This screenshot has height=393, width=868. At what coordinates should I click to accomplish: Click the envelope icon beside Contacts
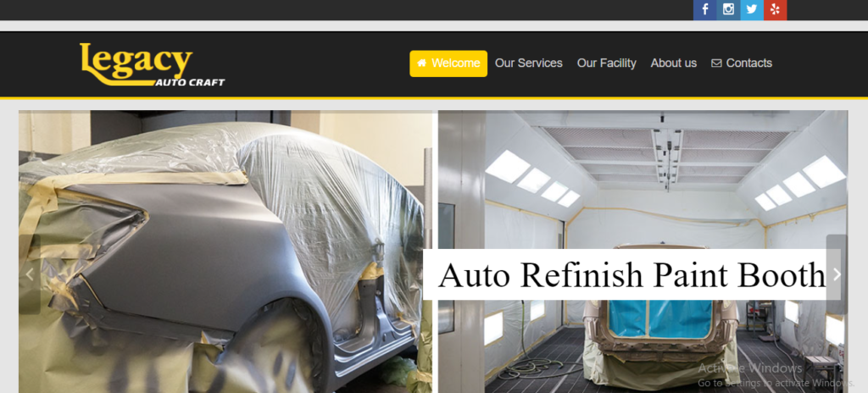(x=716, y=64)
